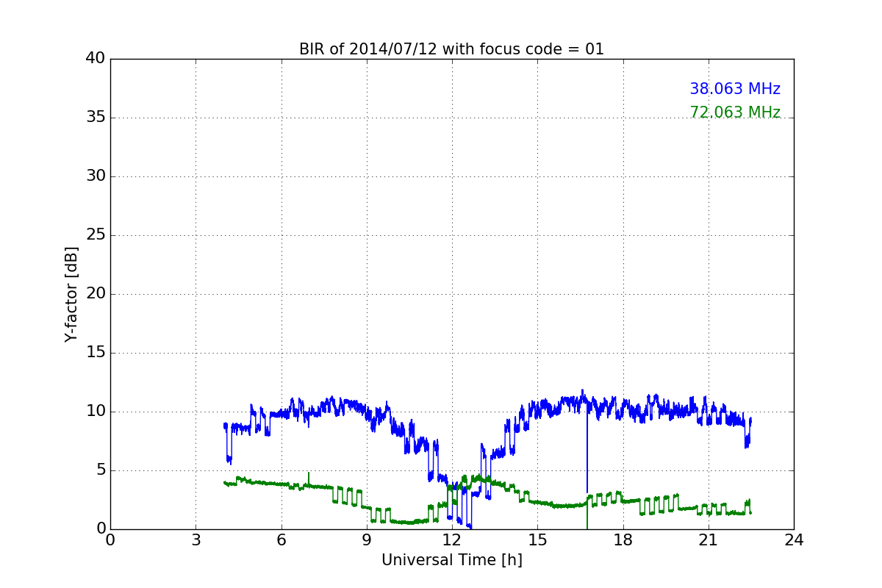Select the green 72.063 MHz legend label
The height and width of the screenshot is (588, 882).
pyautogui.click(x=735, y=112)
